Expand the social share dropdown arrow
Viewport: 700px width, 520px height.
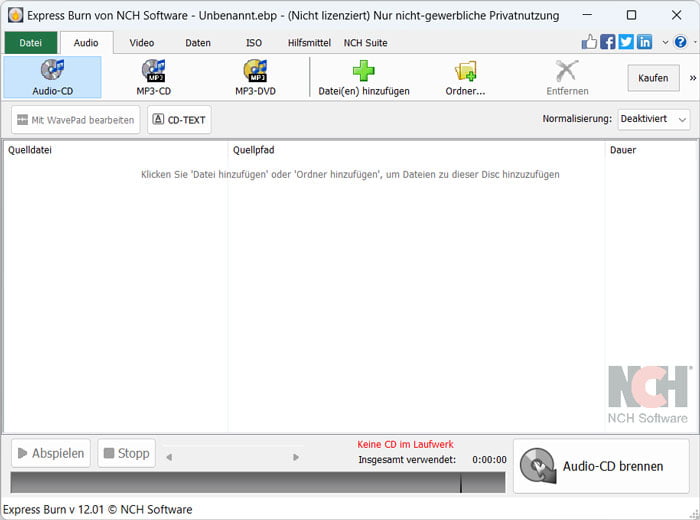point(665,42)
